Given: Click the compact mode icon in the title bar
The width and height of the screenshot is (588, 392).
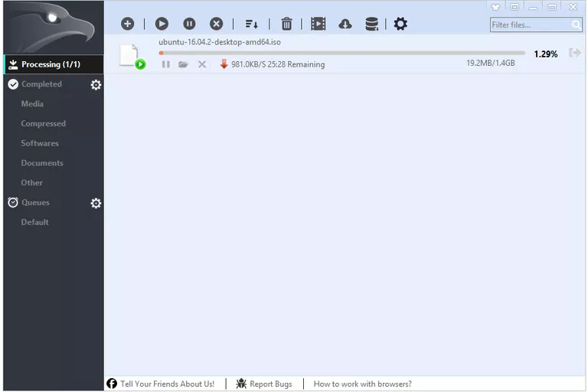Looking at the screenshot, I should [514, 7].
